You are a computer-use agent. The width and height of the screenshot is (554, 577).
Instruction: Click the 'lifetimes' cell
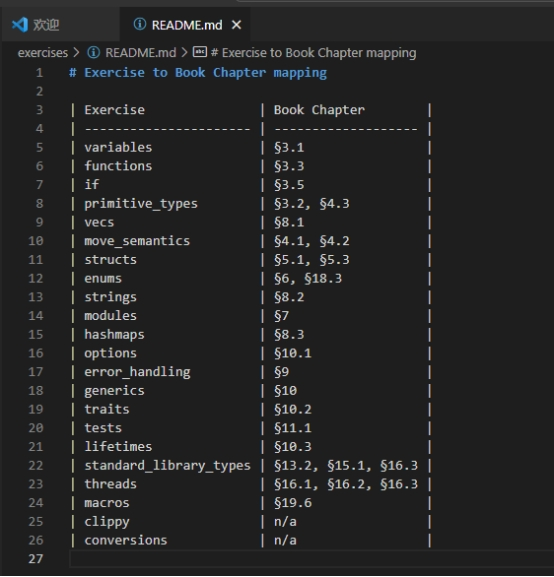(x=118, y=447)
